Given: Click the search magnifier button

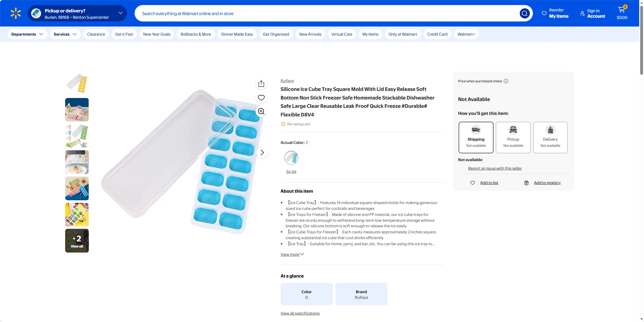Looking at the screenshot, I should pos(525,13).
